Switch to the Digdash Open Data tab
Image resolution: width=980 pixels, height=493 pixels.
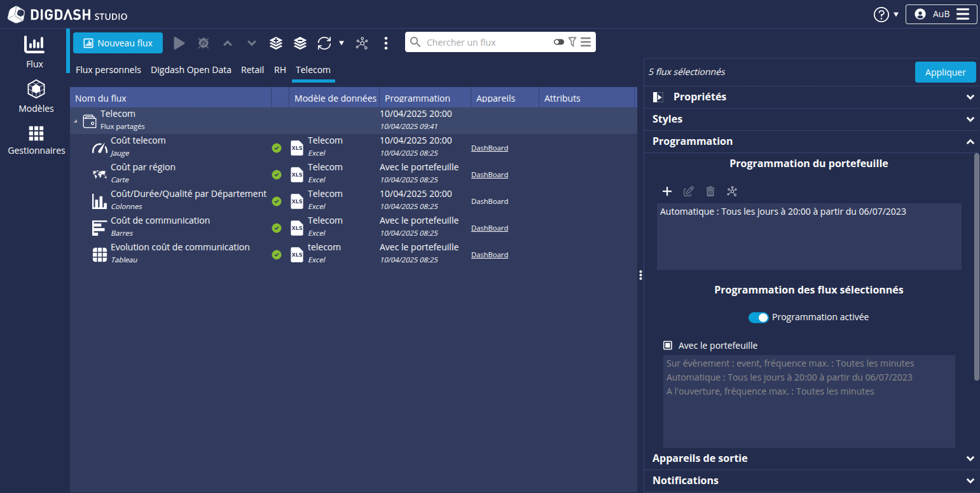191,70
